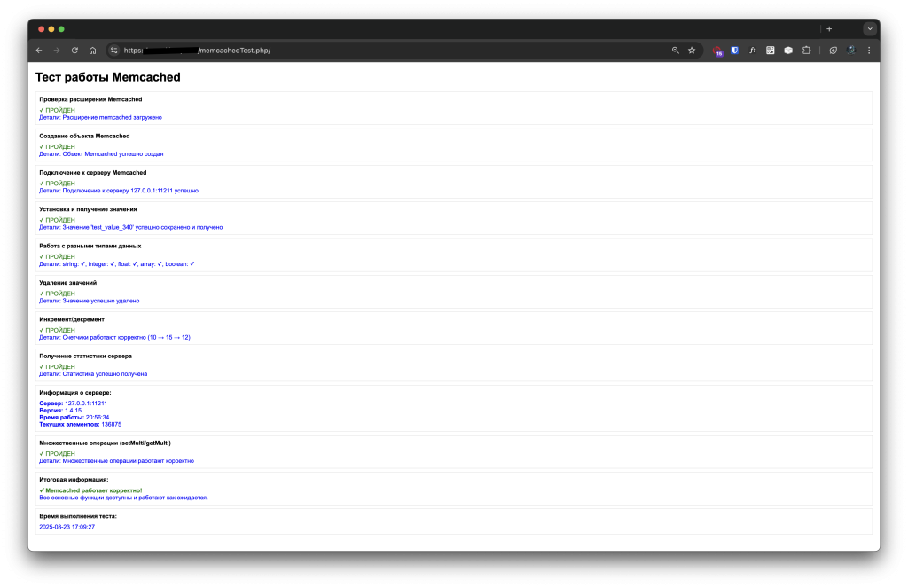Click 'Расширение memcached загружено' details line
The height and width of the screenshot is (588, 908).
(x=100, y=118)
